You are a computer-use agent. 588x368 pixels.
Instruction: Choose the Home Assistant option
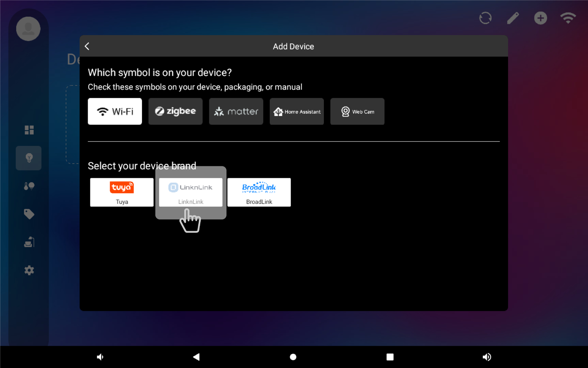click(x=297, y=112)
